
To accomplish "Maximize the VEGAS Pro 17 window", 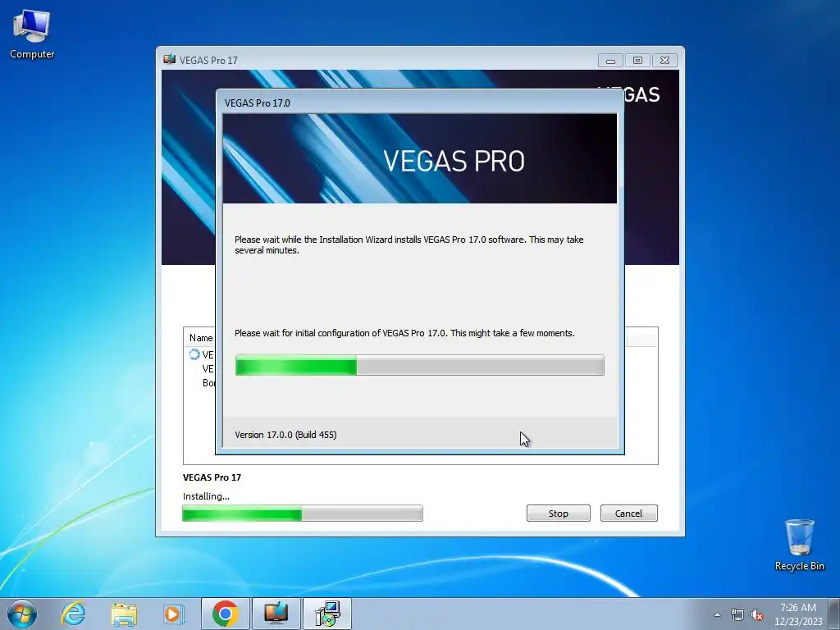I will [637, 61].
